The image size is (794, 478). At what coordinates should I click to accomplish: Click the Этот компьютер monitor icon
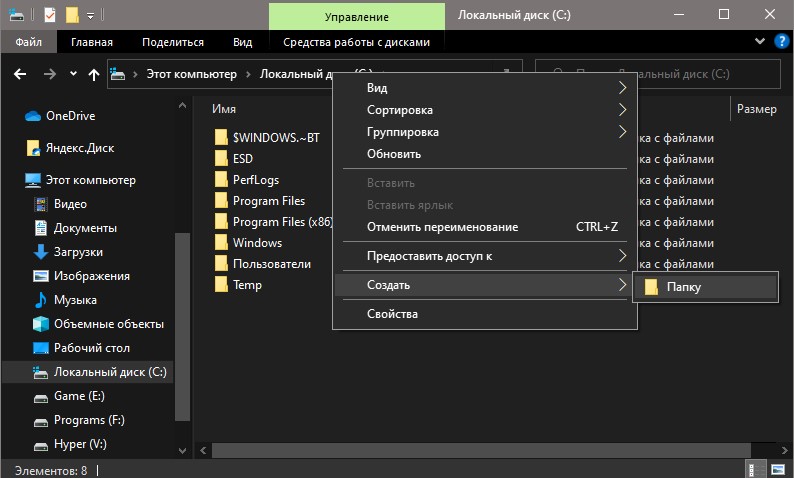pos(33,180)
